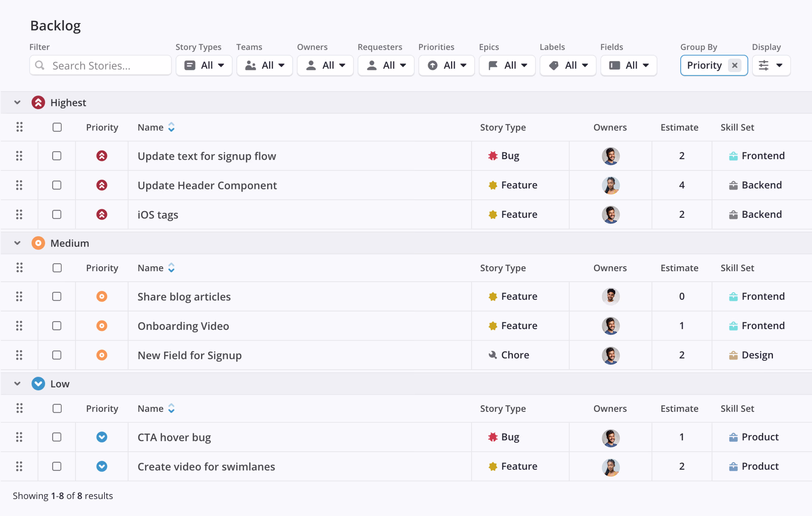The image size is (812, 516).
Task: Remove the Priority group-by selection
Action: (734, 65)
